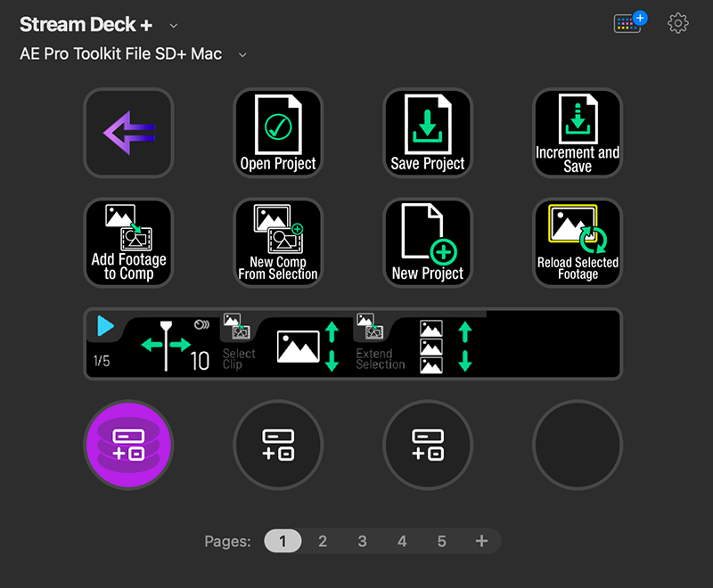Expand the Stream Deck + device dropdown
713x588 pixels.
click(173, 26)
